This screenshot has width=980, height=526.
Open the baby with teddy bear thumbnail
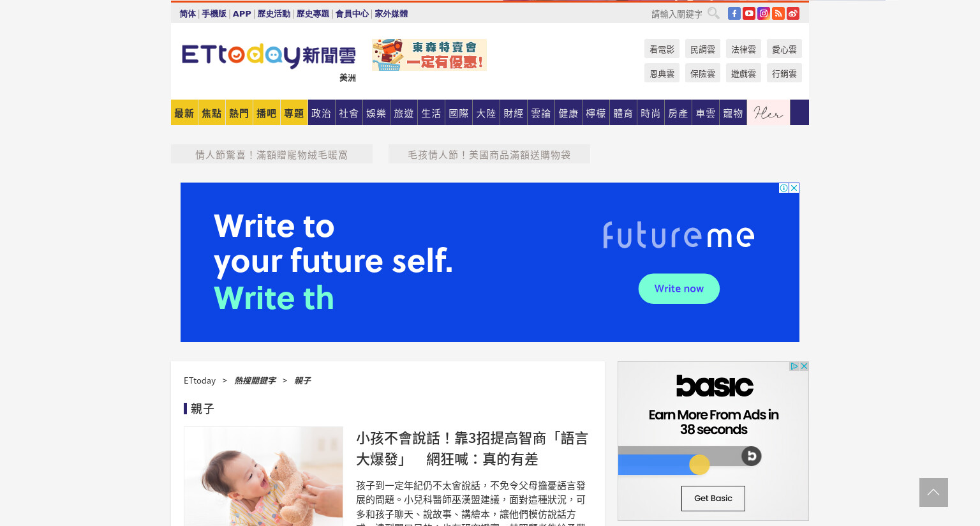(x=264, y=476)
